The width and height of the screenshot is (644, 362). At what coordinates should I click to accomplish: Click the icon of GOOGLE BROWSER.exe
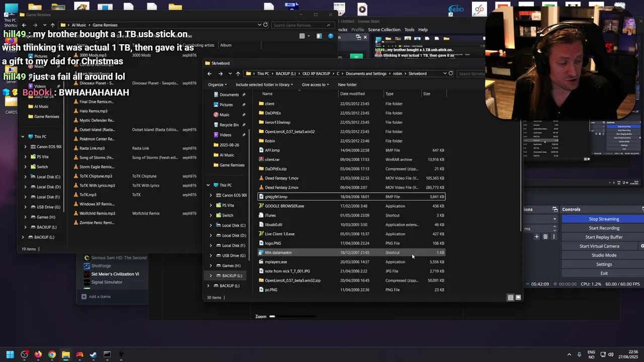click(261, 206)
